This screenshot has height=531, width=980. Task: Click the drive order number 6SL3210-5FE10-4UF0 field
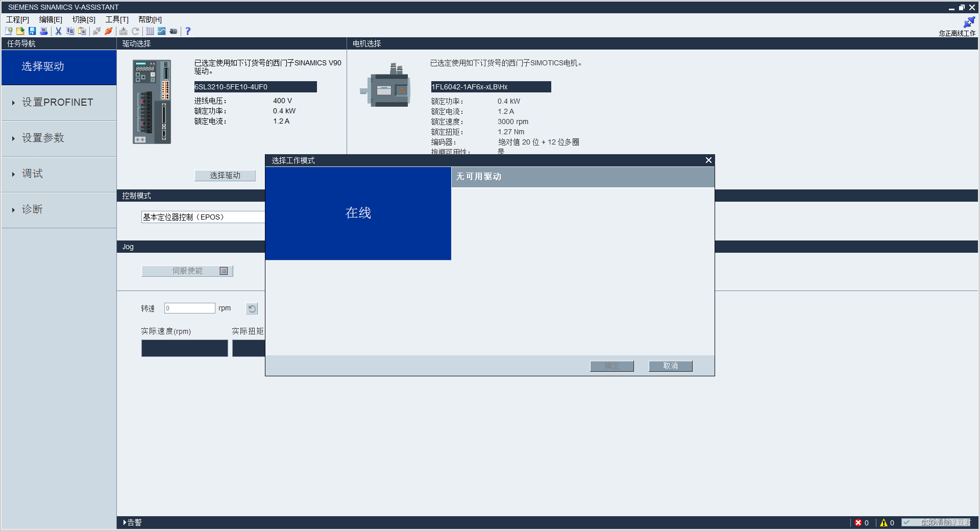(255, 87)
